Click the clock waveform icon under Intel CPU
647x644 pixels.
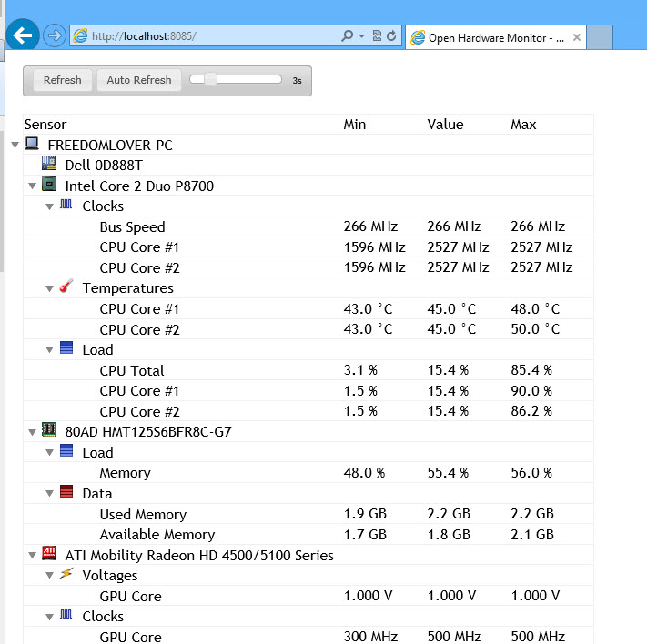[66, 204]
